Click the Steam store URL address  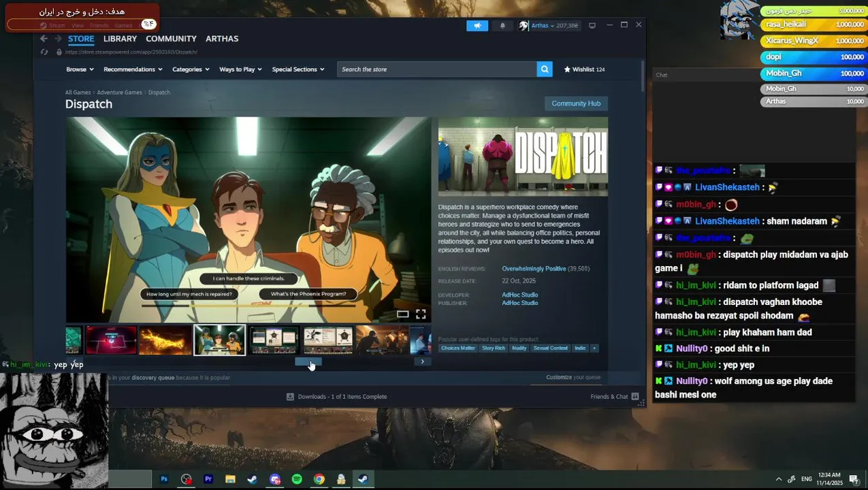[x=131, y=52]
